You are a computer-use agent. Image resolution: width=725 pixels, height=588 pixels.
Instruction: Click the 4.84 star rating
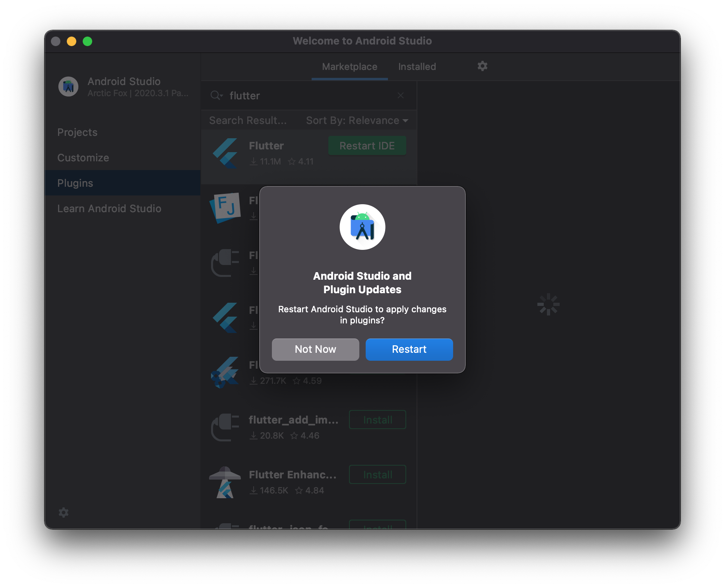point(310,491)
